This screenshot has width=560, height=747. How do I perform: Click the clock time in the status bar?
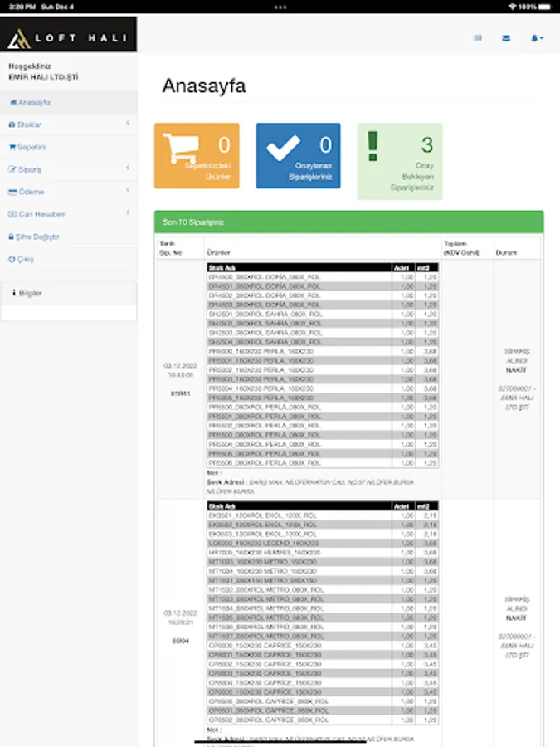[22, 7]
